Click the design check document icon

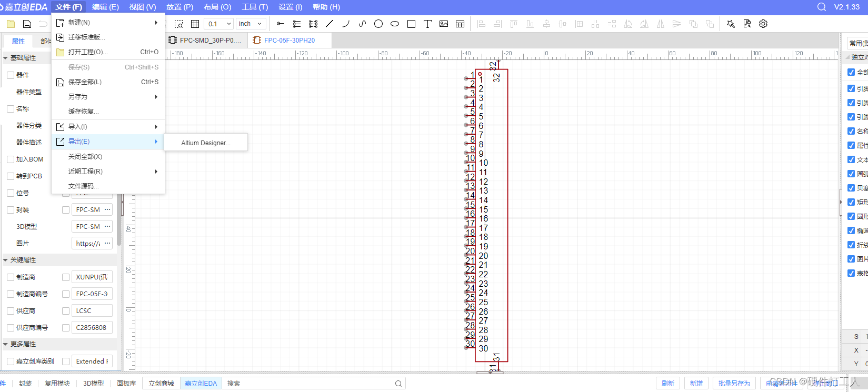(x=747, y=24)
